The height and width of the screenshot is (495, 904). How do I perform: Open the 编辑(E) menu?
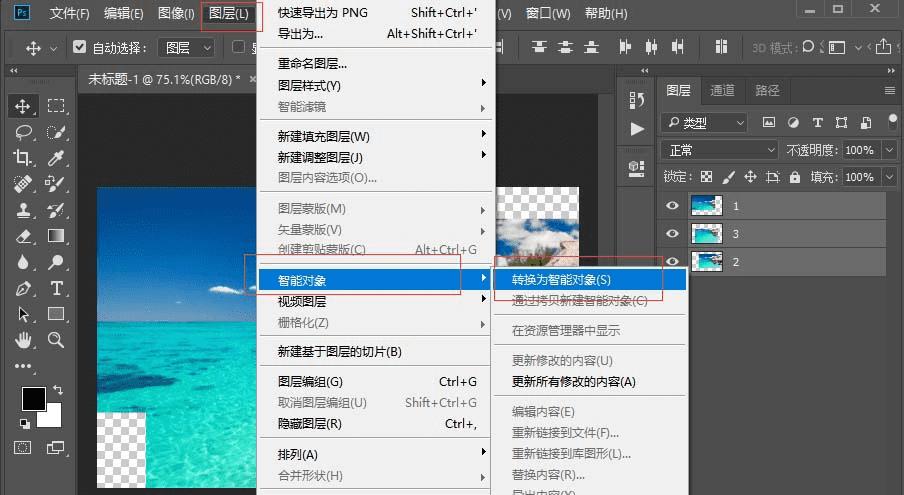pos(123,13)
